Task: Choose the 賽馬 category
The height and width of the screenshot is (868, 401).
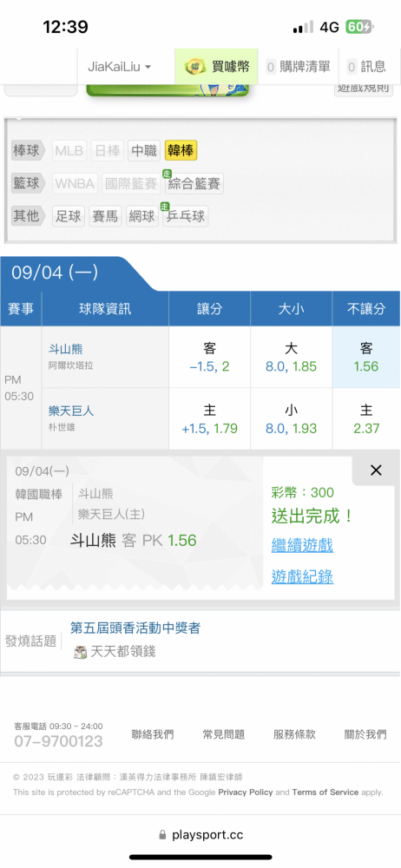Action: pos(105,216)
